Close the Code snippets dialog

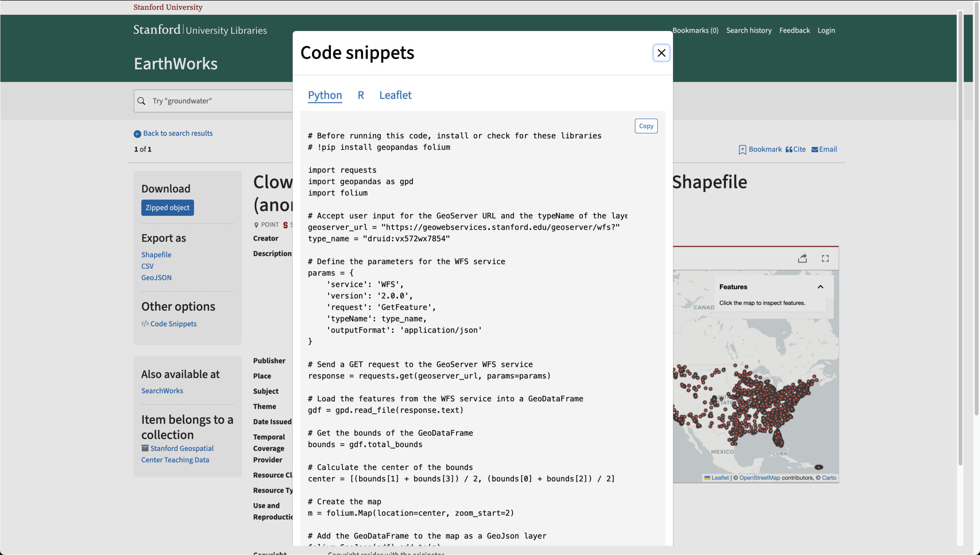(661, 53)
